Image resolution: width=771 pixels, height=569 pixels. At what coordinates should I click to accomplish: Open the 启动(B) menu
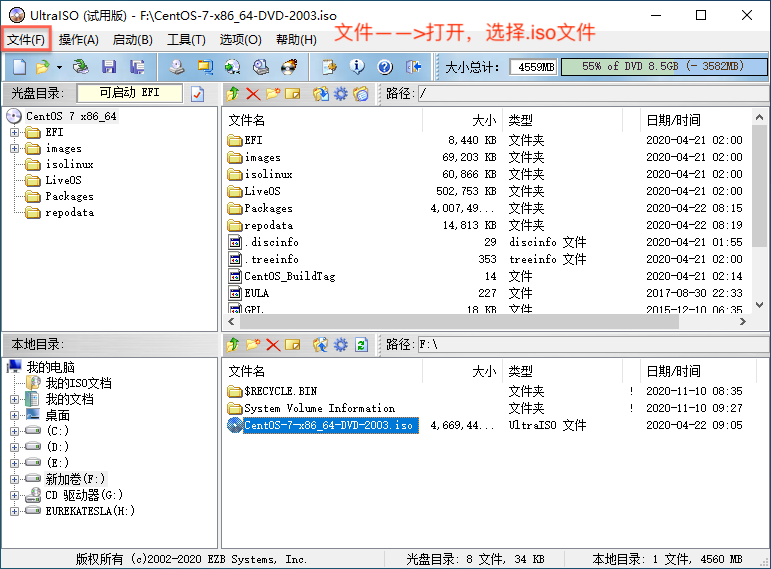tap(132, 39)
